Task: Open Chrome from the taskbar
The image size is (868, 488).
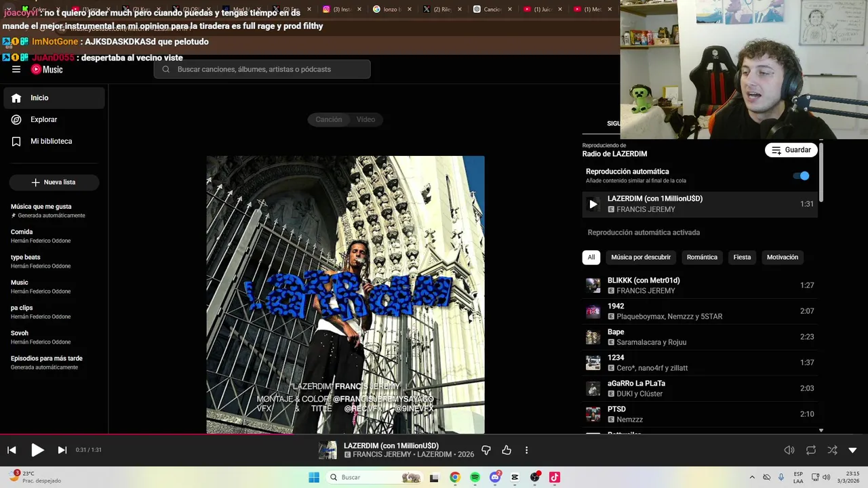Action: coord(455,477)
